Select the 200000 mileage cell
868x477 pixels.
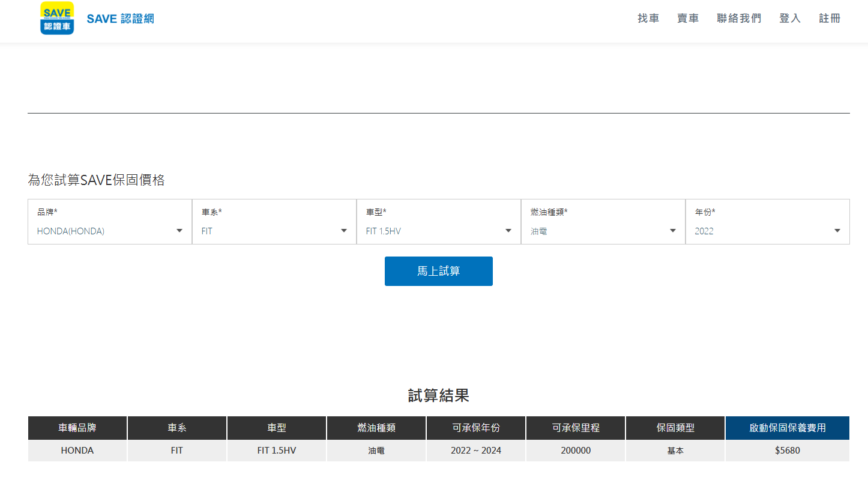click(x=576, y=451)
